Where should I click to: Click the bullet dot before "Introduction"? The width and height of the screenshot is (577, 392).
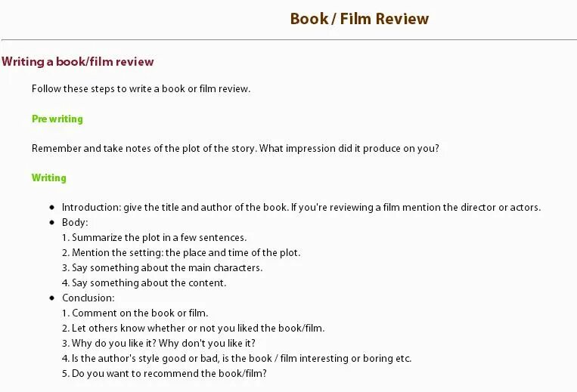tap(52, 207)
